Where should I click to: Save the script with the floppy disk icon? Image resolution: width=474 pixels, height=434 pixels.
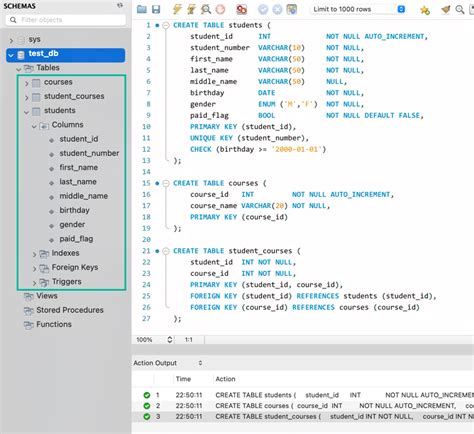tap(156, 9)
